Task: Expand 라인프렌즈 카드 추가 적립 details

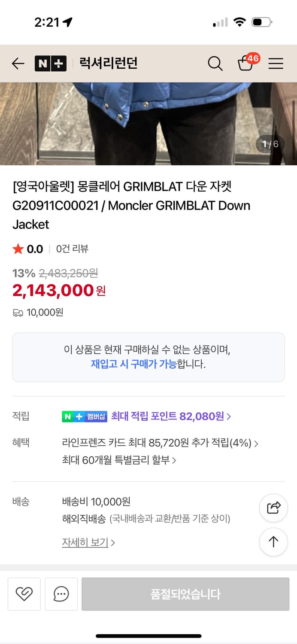Action: click(x=159, y=443)
